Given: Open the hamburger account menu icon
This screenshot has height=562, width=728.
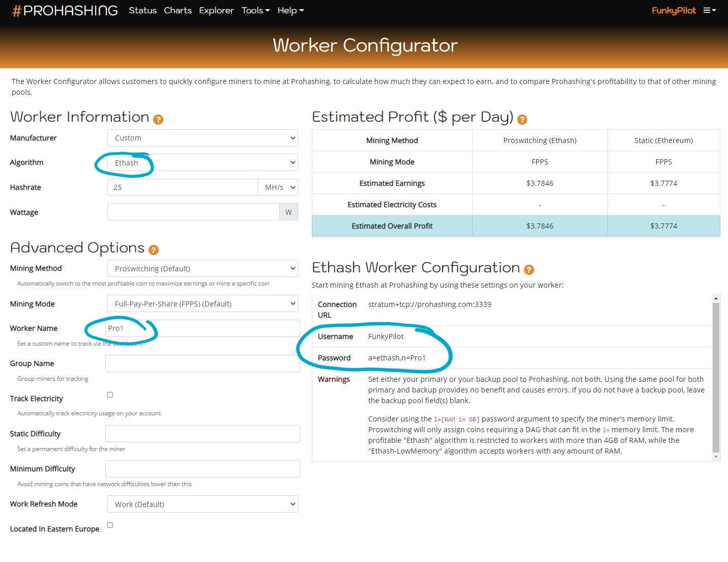Looking at the screenshot, I should coord(709,10).
